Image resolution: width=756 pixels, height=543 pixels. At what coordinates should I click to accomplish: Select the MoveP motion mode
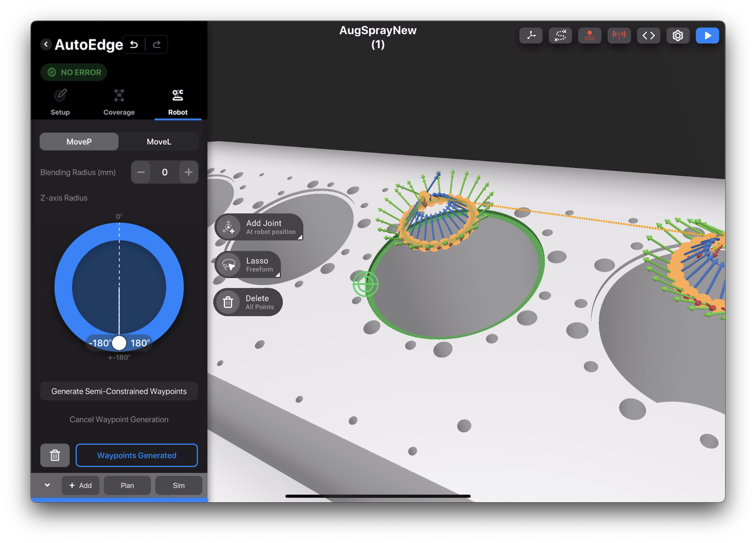79,142
